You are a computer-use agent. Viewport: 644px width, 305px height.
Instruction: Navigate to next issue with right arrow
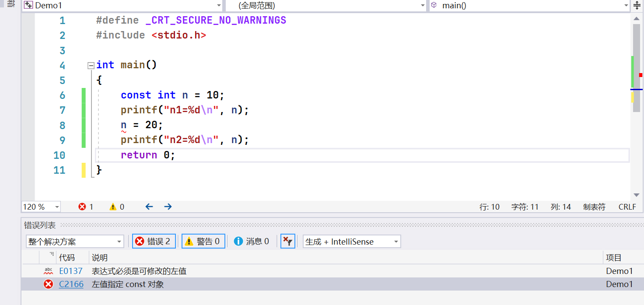pos(168,207)
